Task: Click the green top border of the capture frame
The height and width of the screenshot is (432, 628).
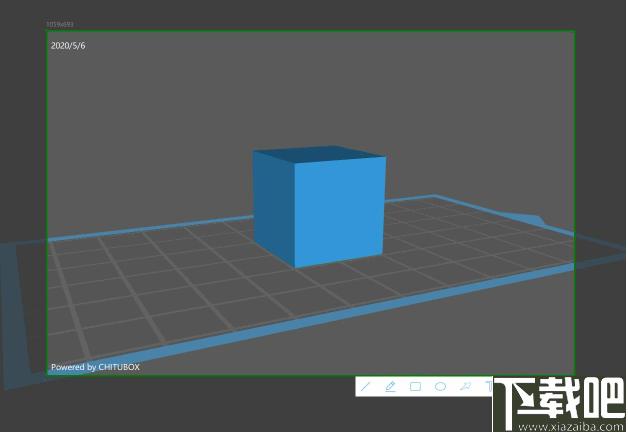Action: tap(310, 31)
